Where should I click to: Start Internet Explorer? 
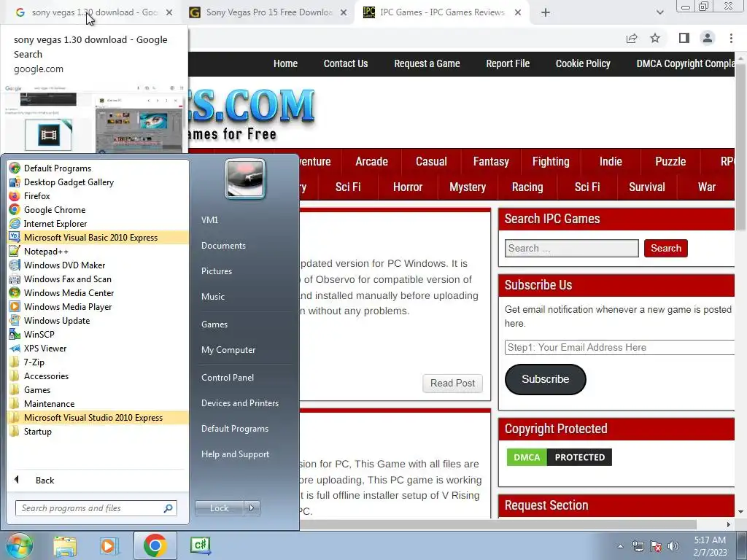(x=98, y=223)
